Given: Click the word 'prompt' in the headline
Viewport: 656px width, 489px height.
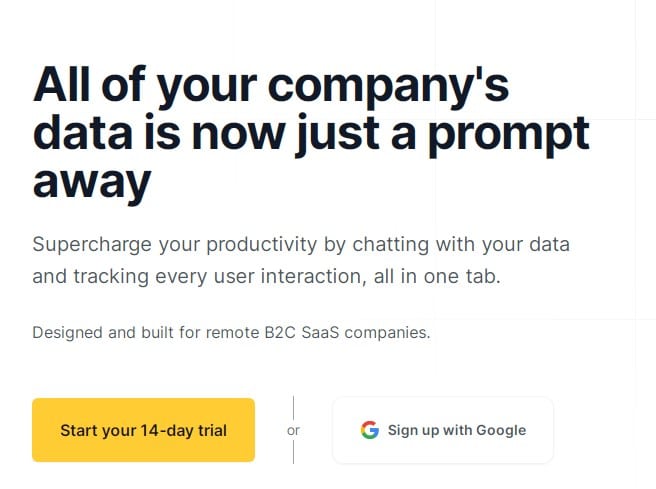Looking at the screenshot, I should pos(509,135).
